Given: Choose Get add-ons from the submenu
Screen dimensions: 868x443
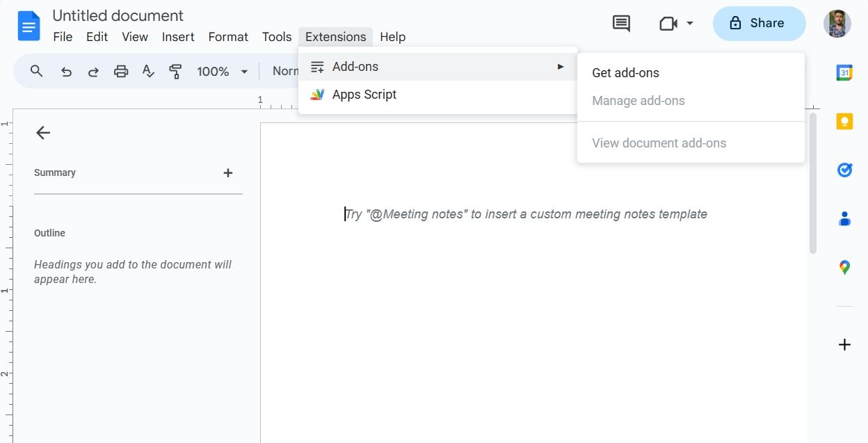Looking at the screenshot, I should click(625, 72).
